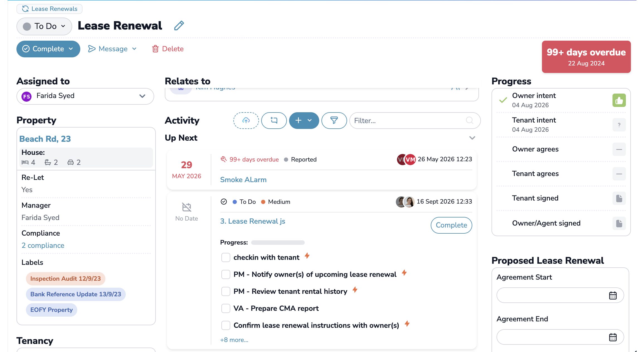644x352 pixels.
Task: Click the Reported status indicator
Action: pos(300,159)
